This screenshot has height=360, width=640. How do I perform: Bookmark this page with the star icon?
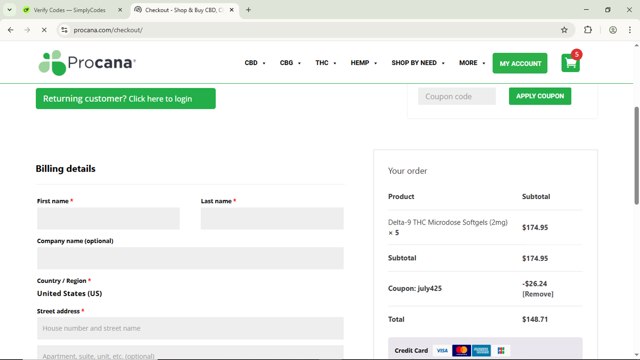(564, 30)
